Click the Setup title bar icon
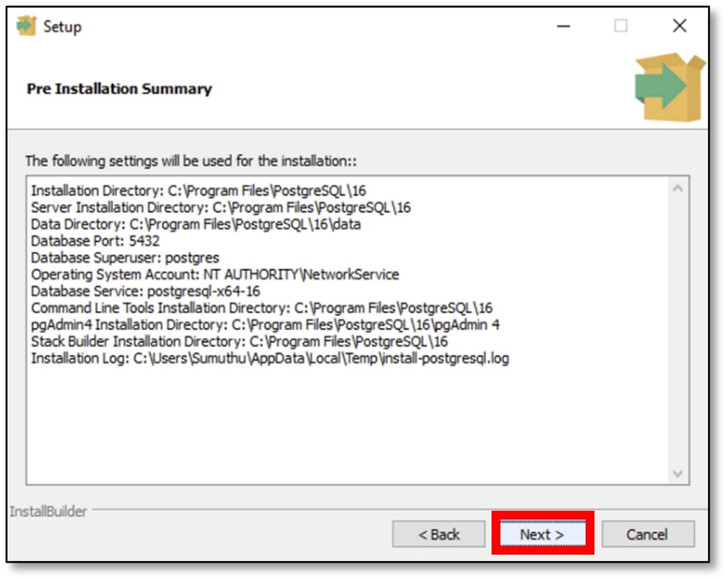Screen dimensions: 728x581 (x=26, y=26)
